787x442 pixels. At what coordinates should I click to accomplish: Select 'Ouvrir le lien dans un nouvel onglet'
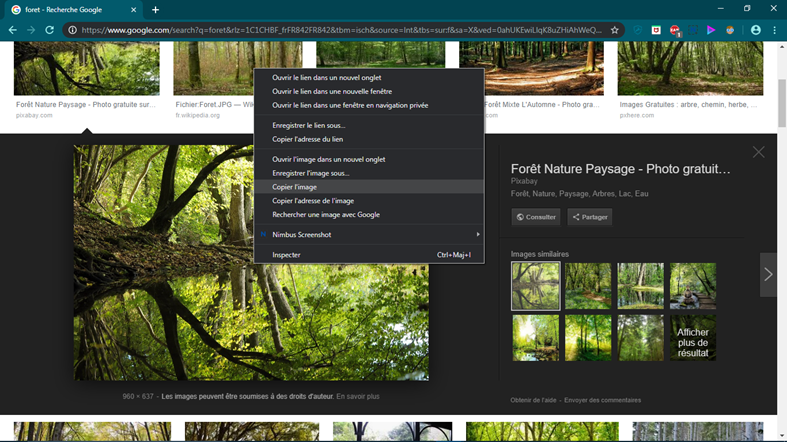[326, 78]
